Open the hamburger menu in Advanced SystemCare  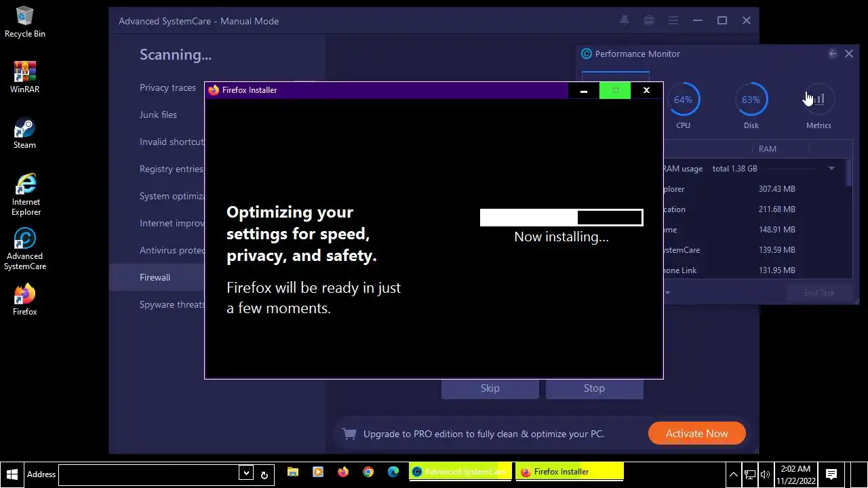tap(673, 21)
